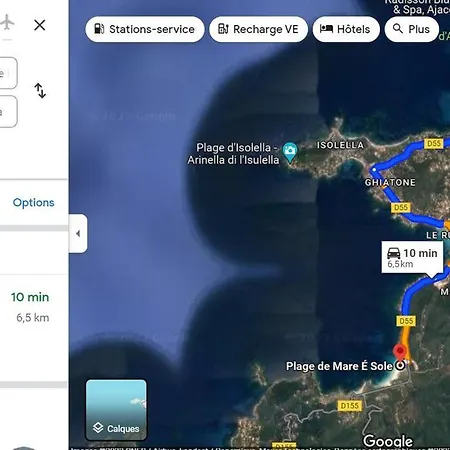
Task: Click the Isolella place label
Action: [x=340, y=145]
